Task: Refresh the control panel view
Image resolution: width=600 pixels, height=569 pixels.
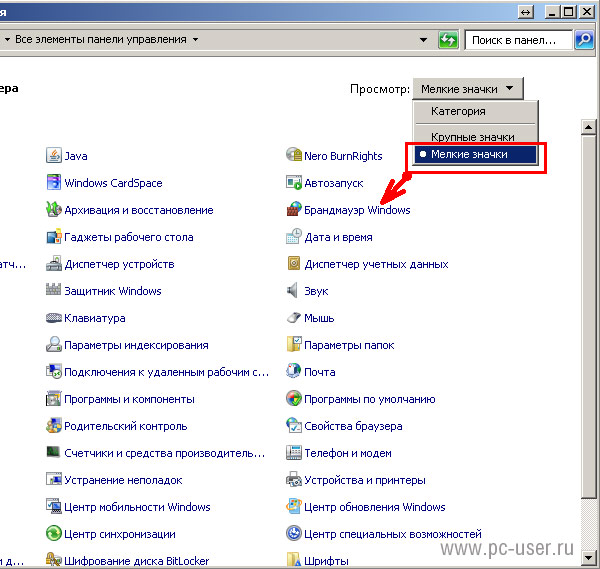Action: (x=448, y=40)
